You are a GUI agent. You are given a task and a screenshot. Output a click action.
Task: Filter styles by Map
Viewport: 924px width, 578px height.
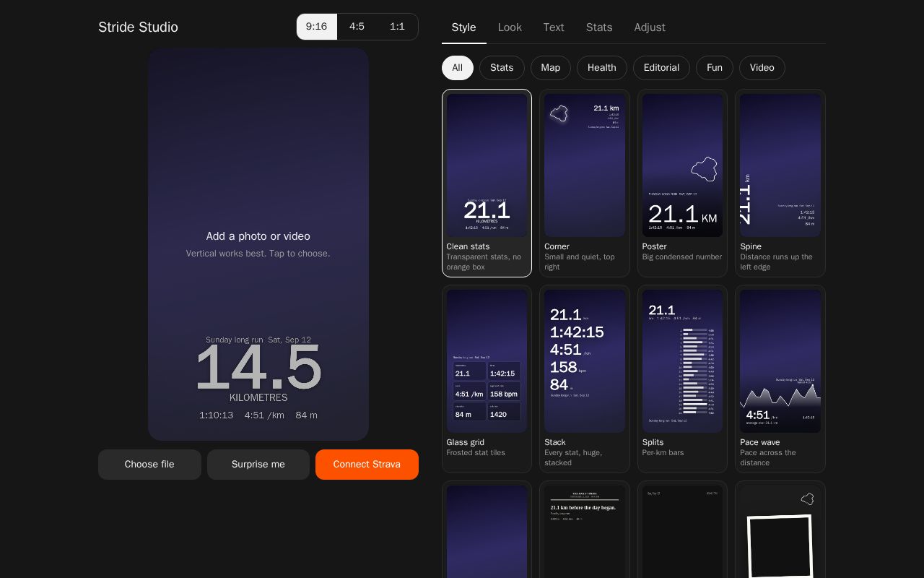[x=551, y=68]
